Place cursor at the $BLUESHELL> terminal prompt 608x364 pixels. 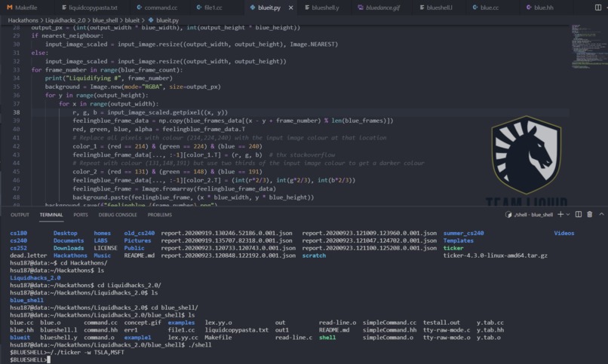point(48,359)
